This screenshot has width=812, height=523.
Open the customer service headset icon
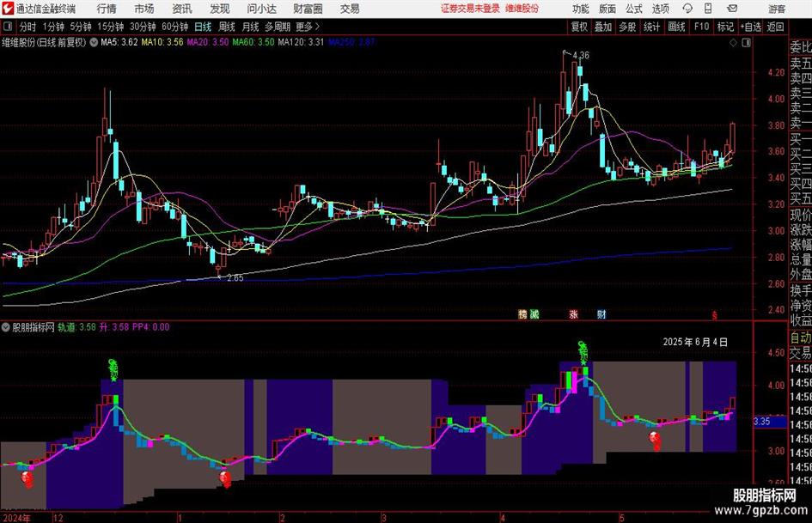click(x=687, y=9)
